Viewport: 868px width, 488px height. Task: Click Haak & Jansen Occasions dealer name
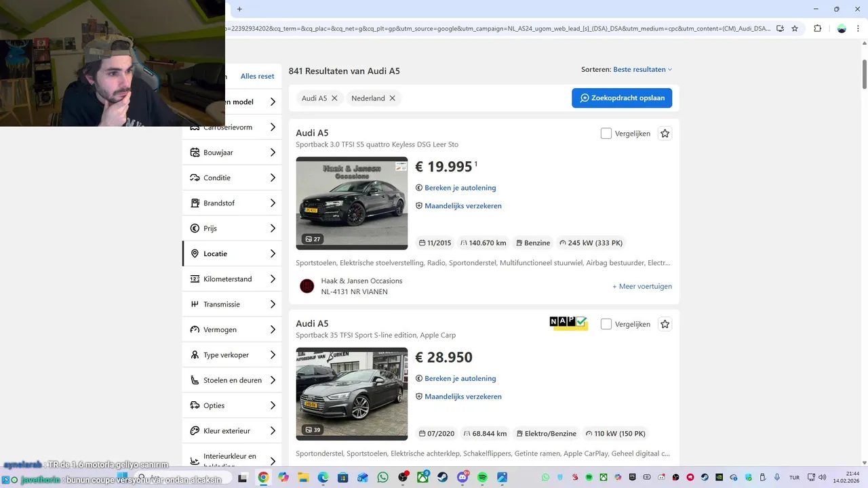pyautogui.click(x=361, y=281)
